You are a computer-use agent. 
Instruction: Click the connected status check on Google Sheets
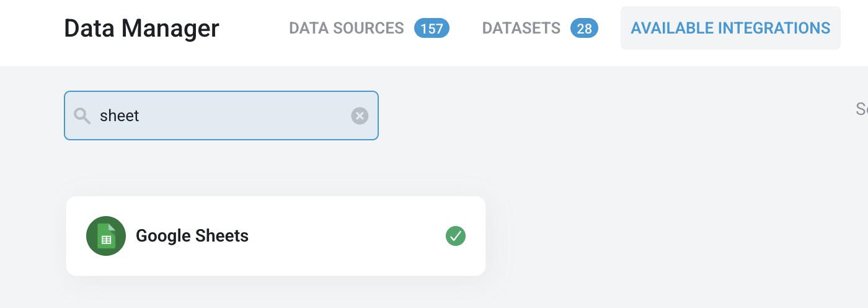(x=456, y=236)
